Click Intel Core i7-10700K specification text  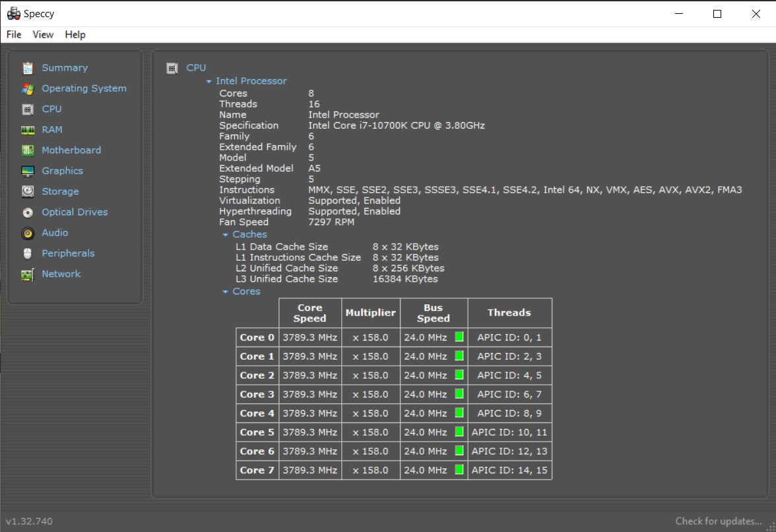click(x=397, y=125)
